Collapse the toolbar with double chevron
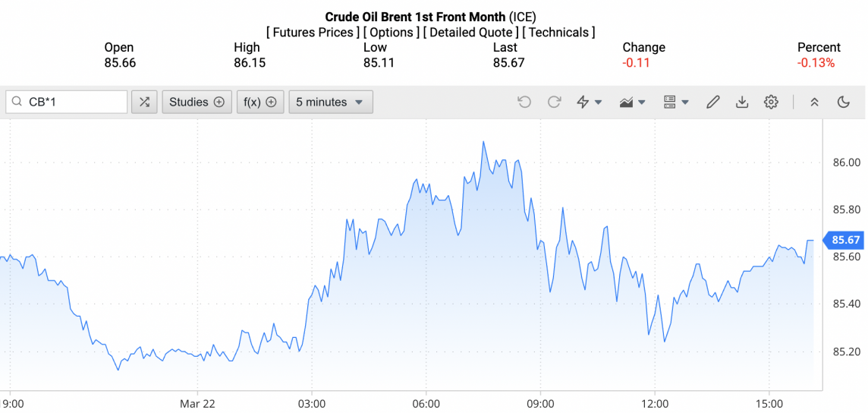Viewport: 868px width, 413px height. [814, 102]
